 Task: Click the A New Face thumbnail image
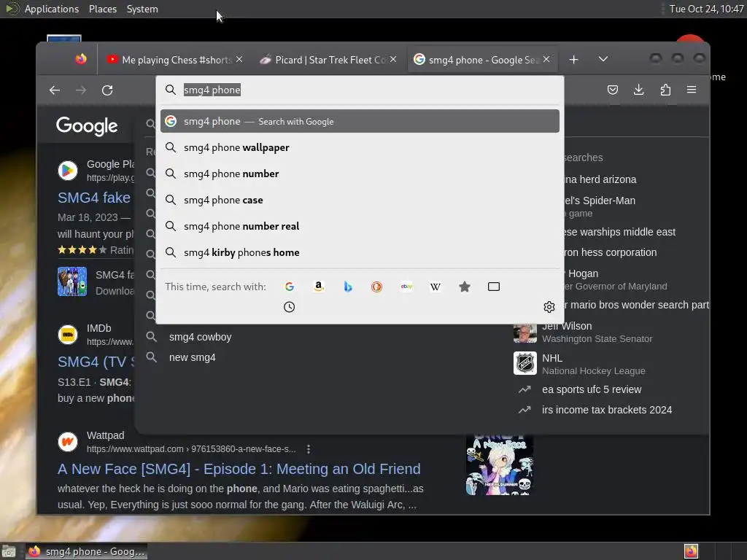pyautogui.click(x=499, y=466)
